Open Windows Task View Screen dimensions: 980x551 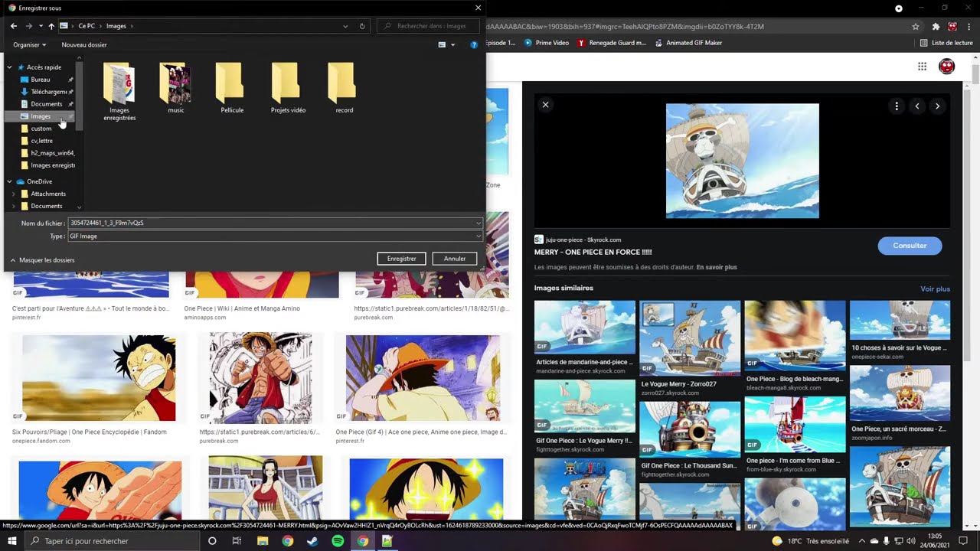pos(237,541)
